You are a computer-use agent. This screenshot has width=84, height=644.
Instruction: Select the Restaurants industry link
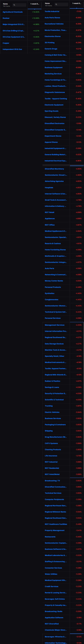(50, 536)
